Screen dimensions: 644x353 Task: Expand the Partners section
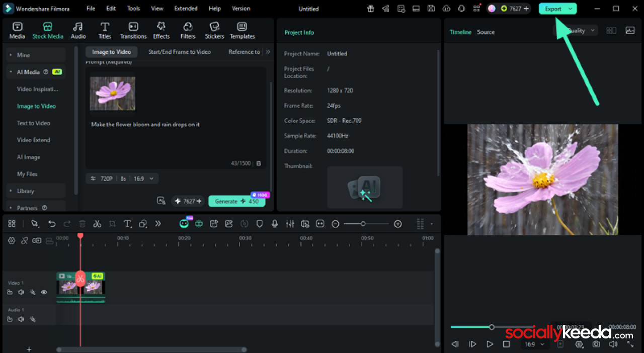[35, 208]
